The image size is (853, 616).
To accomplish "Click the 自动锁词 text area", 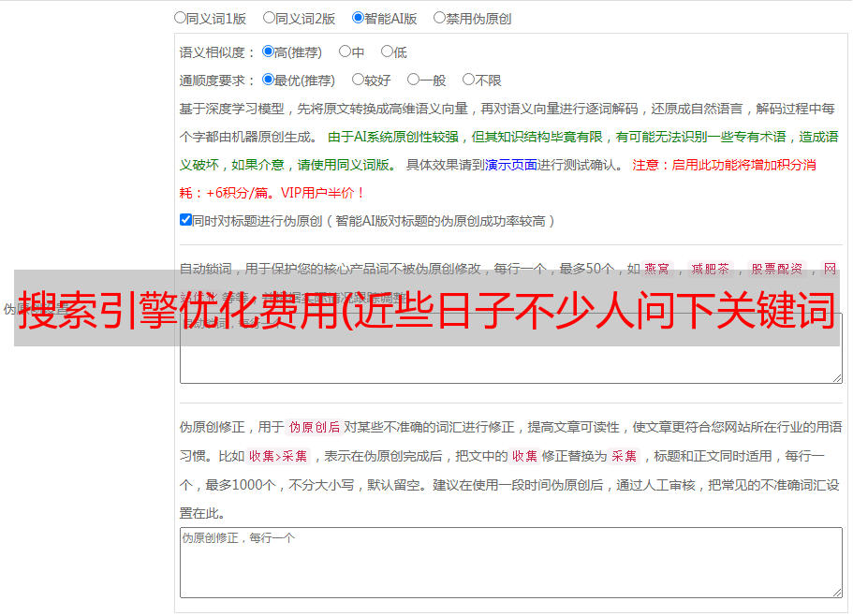I will tap(511, 348).
